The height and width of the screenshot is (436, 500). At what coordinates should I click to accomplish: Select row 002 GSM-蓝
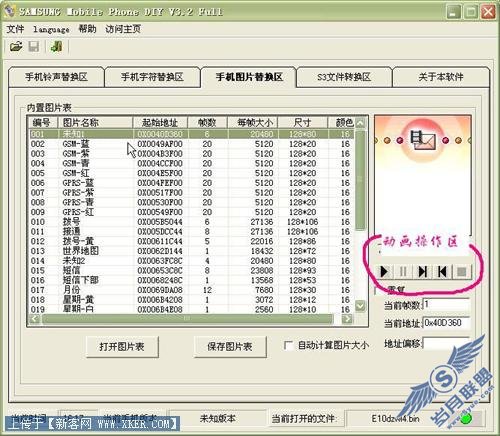click(x=191, y=144)
